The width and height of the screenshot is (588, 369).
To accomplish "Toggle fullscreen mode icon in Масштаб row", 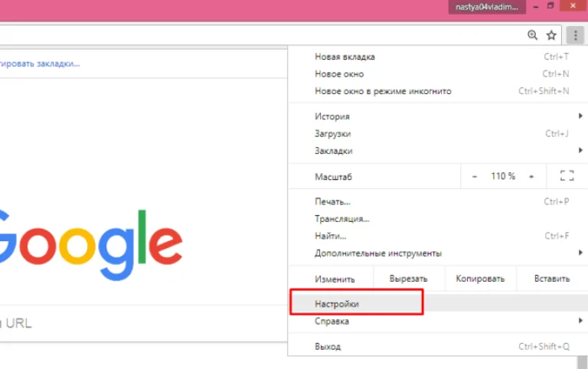I will 567,175.
